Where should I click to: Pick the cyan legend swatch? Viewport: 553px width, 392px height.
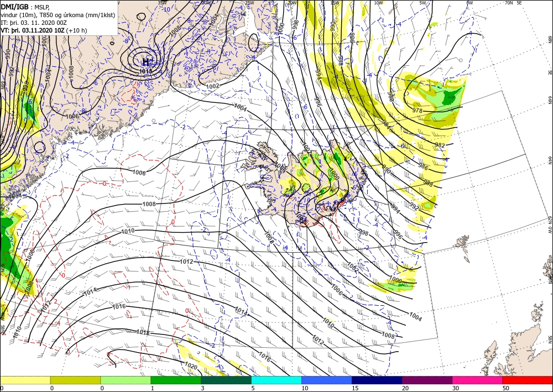[276, 380]
